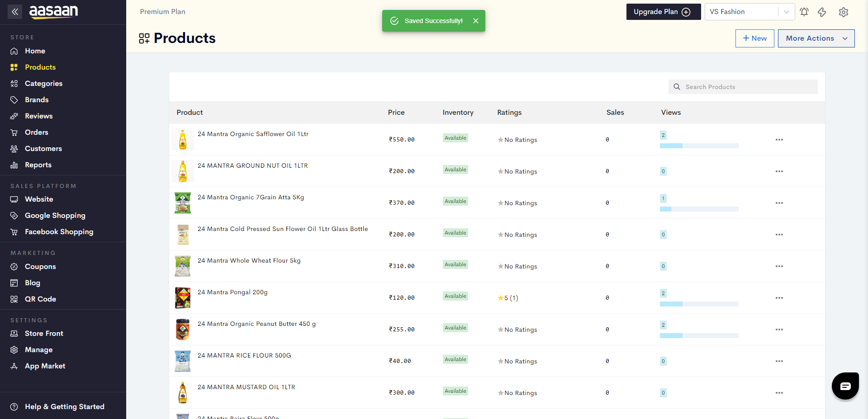868x419 pixels.
Task: Click the QR Code icon
Action: tap(14, 299)
